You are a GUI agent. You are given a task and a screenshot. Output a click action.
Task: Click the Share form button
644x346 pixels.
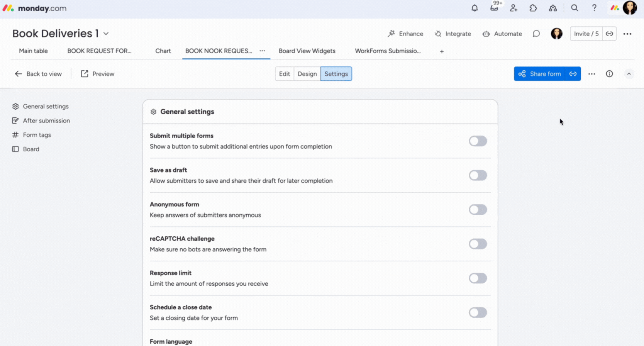pos(539,74)
